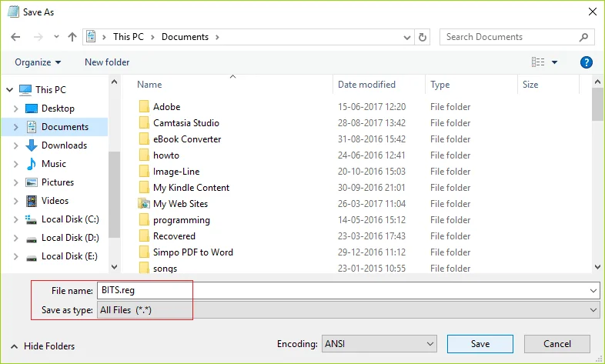The width and height of the screenshot is (605, 364).
Task: Open more view options arrow
Action: (x=554, y=62)
